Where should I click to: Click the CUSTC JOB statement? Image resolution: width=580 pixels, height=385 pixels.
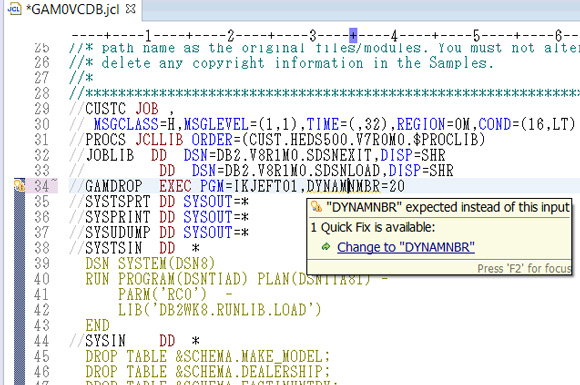(x=129, y=109)
